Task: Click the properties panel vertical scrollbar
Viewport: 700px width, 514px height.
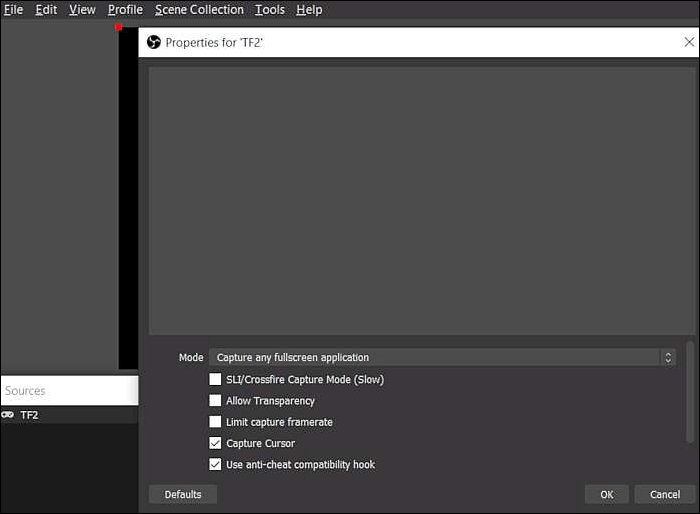Action: pos(689,390)
